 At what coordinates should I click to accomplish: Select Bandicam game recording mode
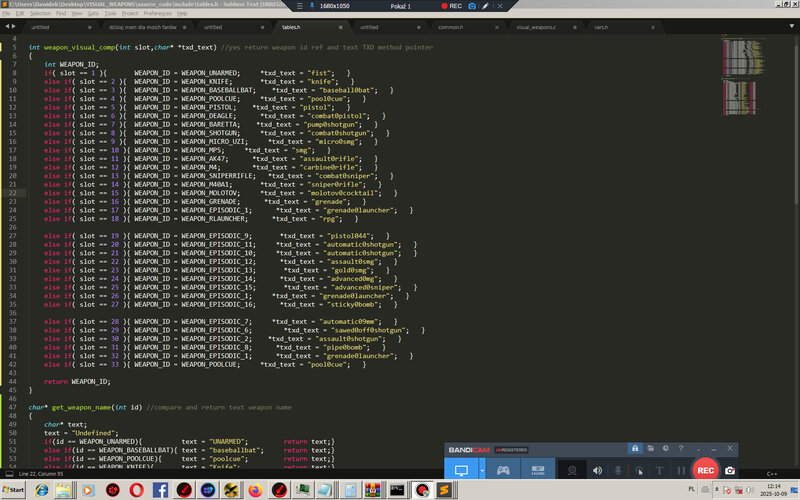tap(504, 470)
